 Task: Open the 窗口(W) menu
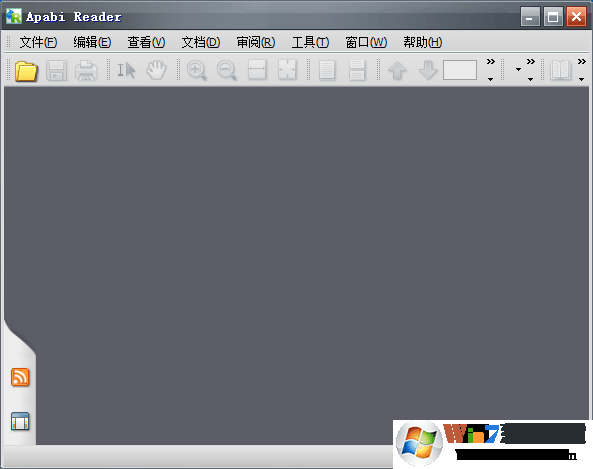pos(366,42)
